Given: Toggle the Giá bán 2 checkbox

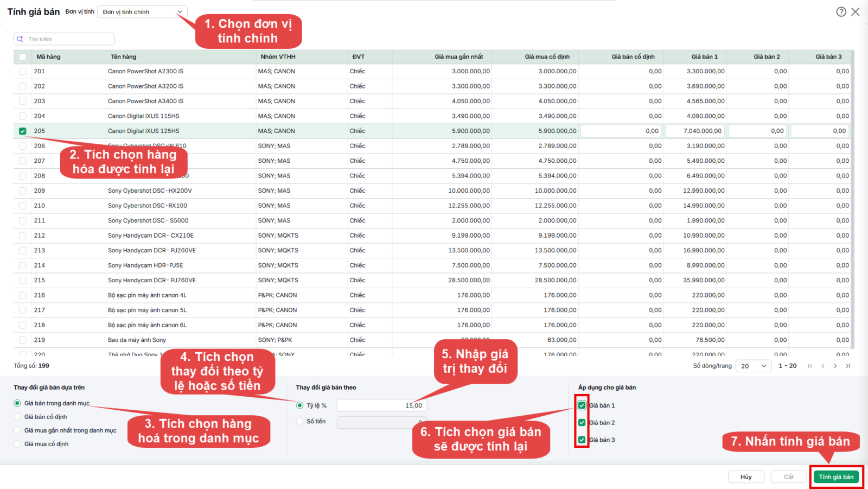Looking at the screenshot, I should pyautogui.click(x=582, y=423).
